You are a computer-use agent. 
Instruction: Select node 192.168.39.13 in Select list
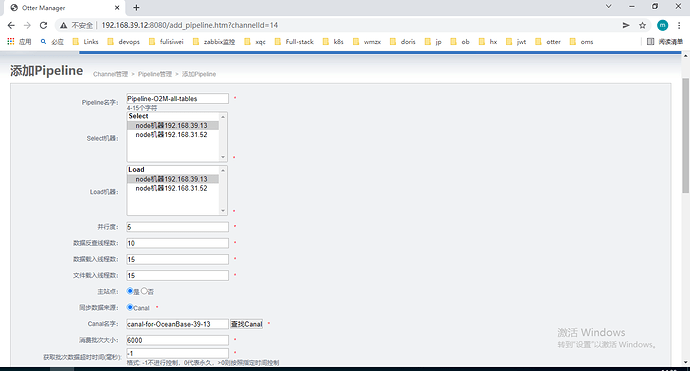pyautogui.click(x=173, y=125)
